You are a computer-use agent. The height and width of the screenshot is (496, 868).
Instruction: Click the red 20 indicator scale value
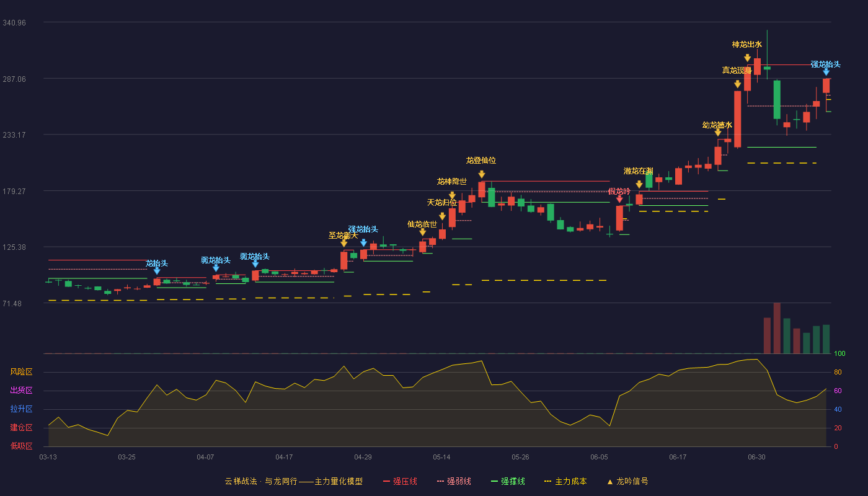point(838,428)
